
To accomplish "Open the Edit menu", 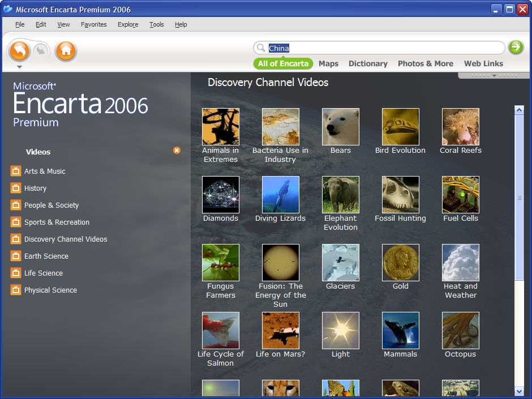I will 41,24.
